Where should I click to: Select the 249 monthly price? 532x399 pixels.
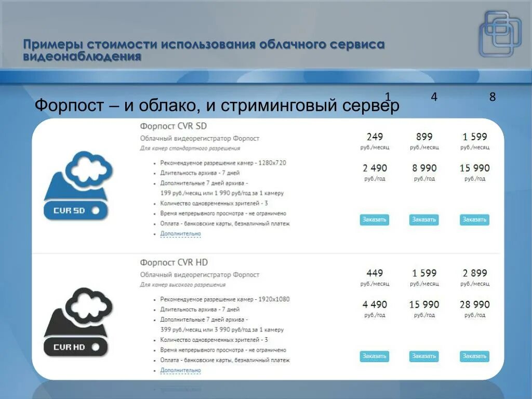(375, 137)
